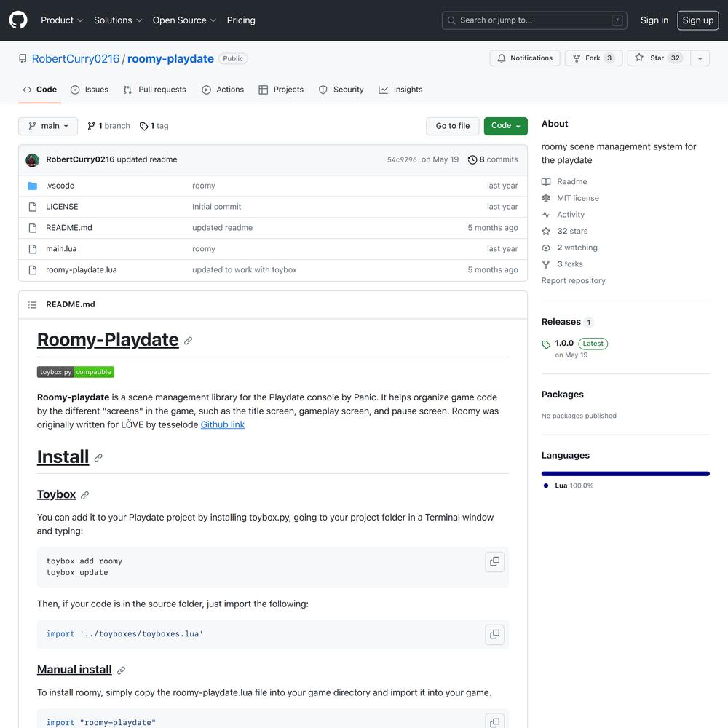Image resolution: width=728 pixels, height=728 pixels.
Task: Click the Lua language color bar
Action: click(625, 474)
